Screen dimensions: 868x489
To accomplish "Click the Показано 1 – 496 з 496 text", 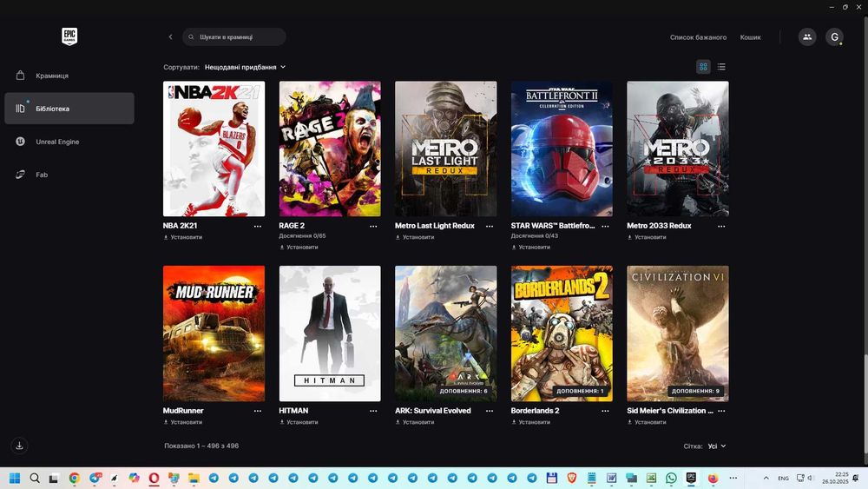I will 201,446.
